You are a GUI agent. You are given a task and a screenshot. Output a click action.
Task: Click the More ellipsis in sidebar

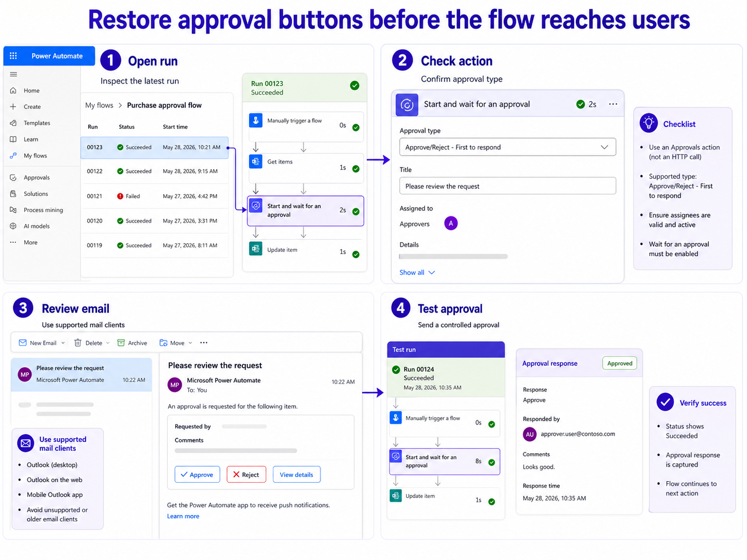pyautogui.click(x=13, y=242)
